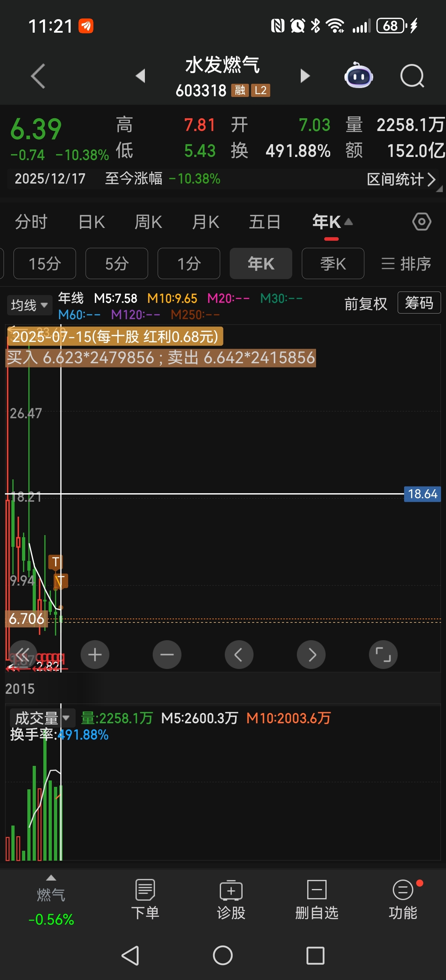Expand the 成交量 indicator dropdown
This screenshot has width=446, height=980.
[42, 718]
